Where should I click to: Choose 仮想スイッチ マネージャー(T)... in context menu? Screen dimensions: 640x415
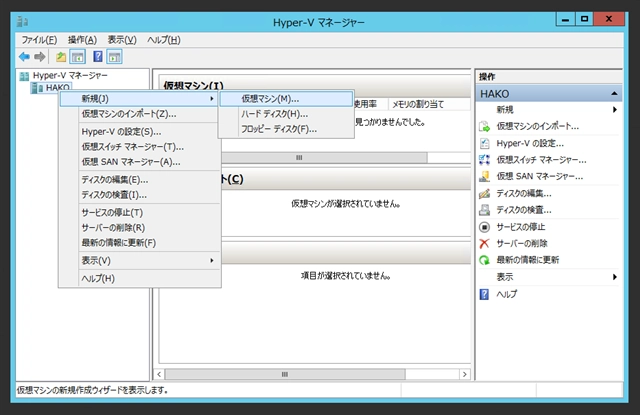pyautogui.click(x=140, y=147)
